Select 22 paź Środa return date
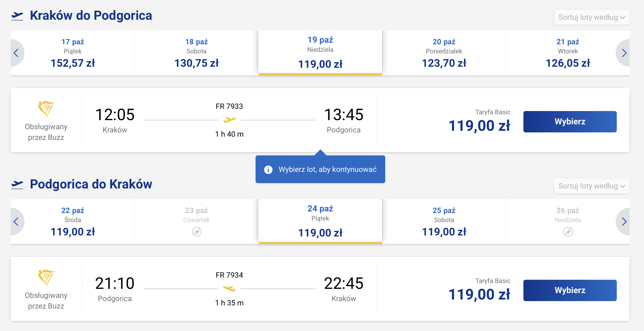Viewport: 644px width, 331px height. [73, 222]
